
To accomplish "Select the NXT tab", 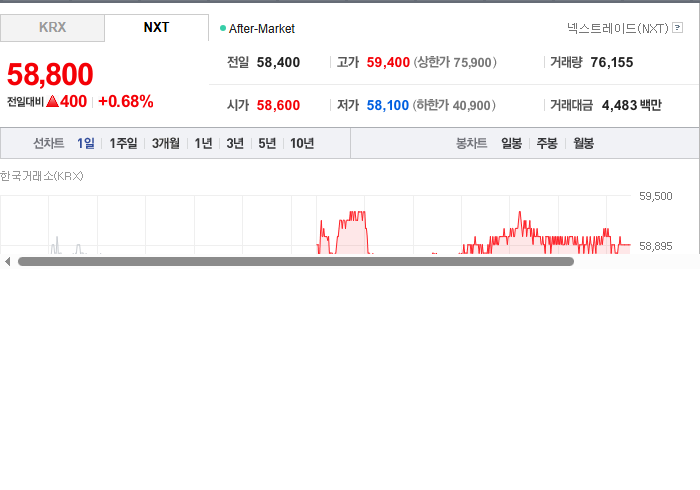I will coord(156,28).
